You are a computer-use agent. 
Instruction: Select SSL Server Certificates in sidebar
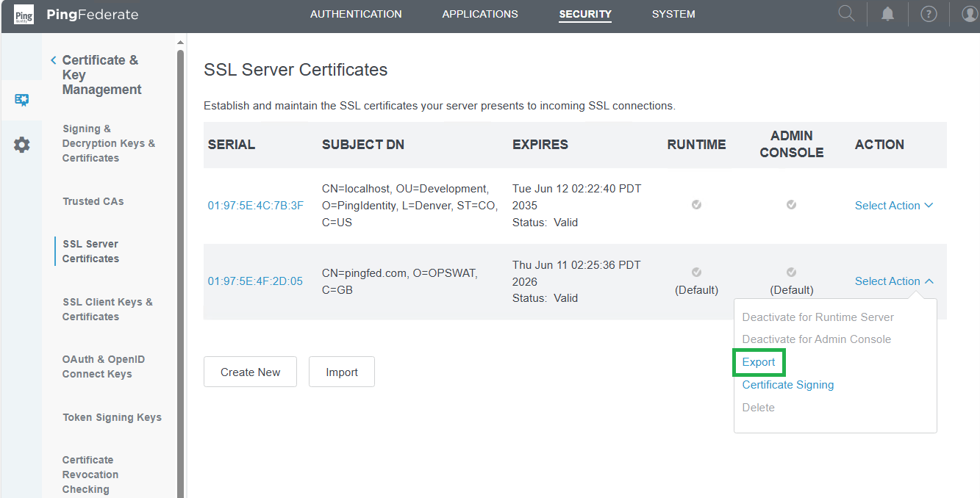point(90,251)
